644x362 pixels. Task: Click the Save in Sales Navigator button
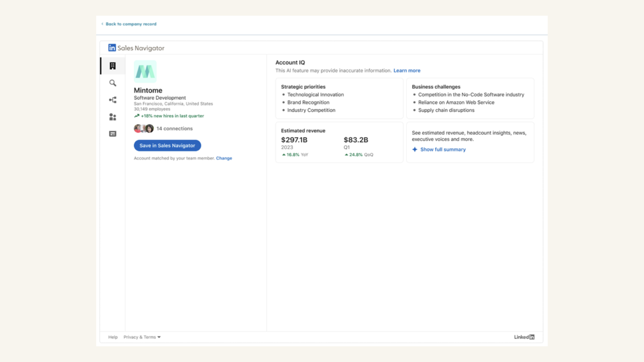coord(167,145)
